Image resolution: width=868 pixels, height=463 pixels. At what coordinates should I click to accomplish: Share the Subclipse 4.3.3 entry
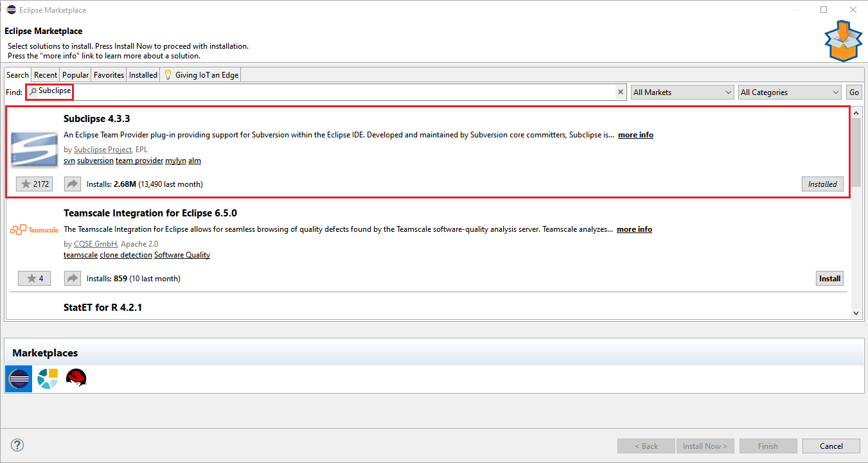tap(73, 184)
